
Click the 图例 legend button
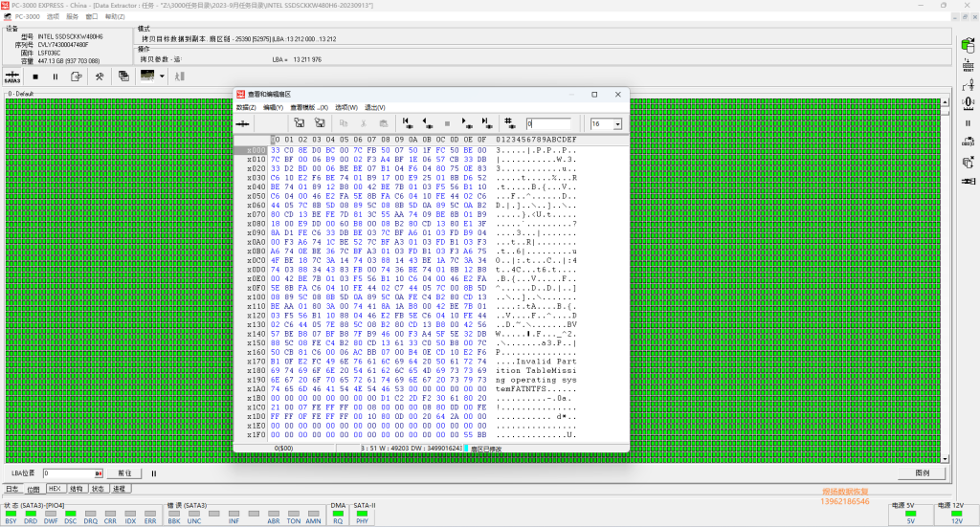[922, 473]
